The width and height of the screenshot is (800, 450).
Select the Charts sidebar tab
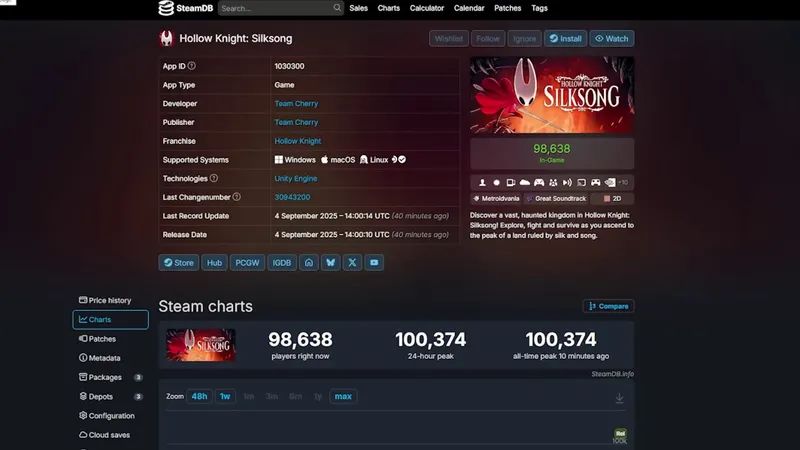click(110, 319)
